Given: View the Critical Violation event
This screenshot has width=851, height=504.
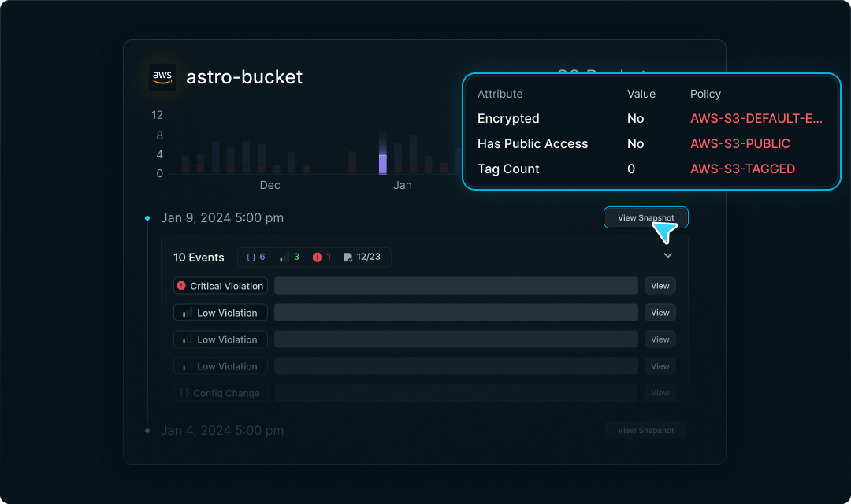Looking at the screenshot, I should point(660,286).
